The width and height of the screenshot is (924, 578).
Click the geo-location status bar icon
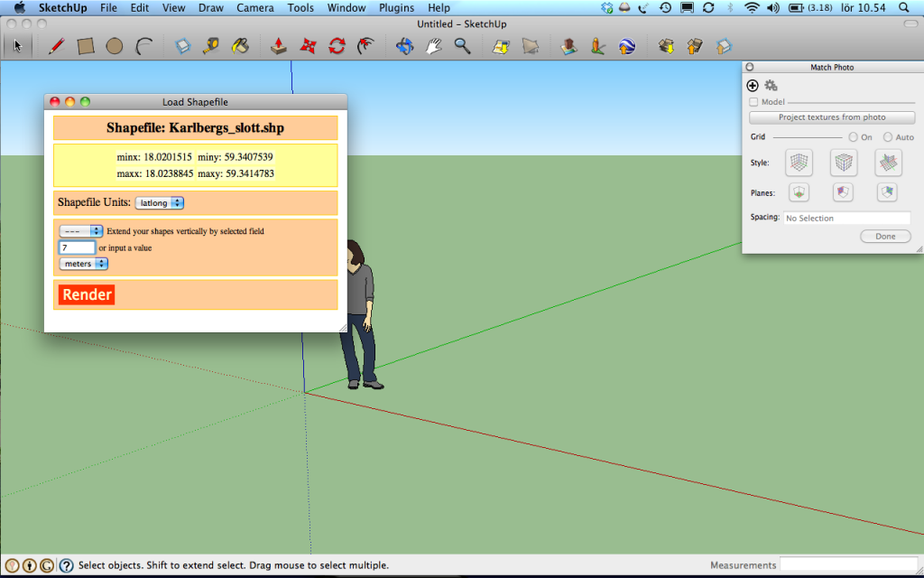click(12, 565)
